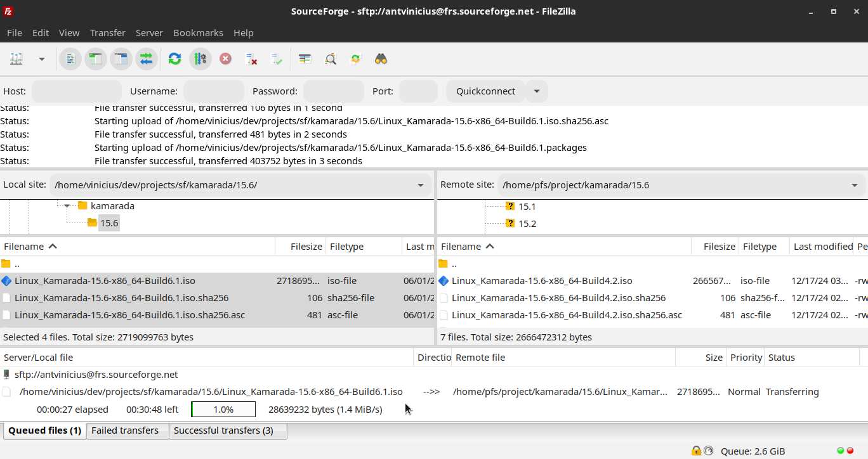The height and width of the screenshot is (459, 868).
Task: Switch to the Queued files tab
Action: pos(44,430)
